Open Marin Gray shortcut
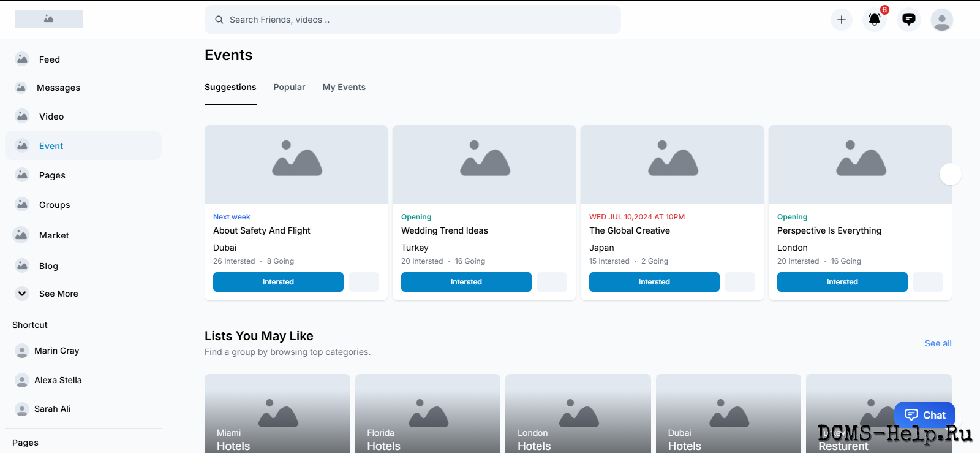This screenshot has width=980, height=453. point(56,351)
